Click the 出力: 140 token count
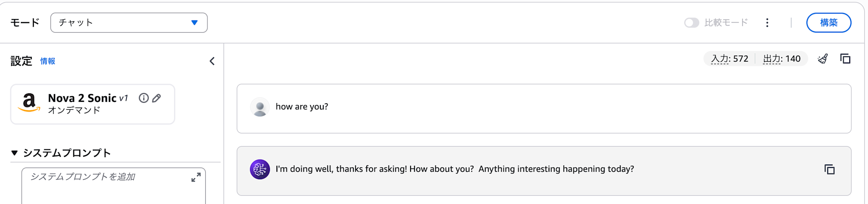Screen dimensions: 868x204 click(x=782, y=59)
